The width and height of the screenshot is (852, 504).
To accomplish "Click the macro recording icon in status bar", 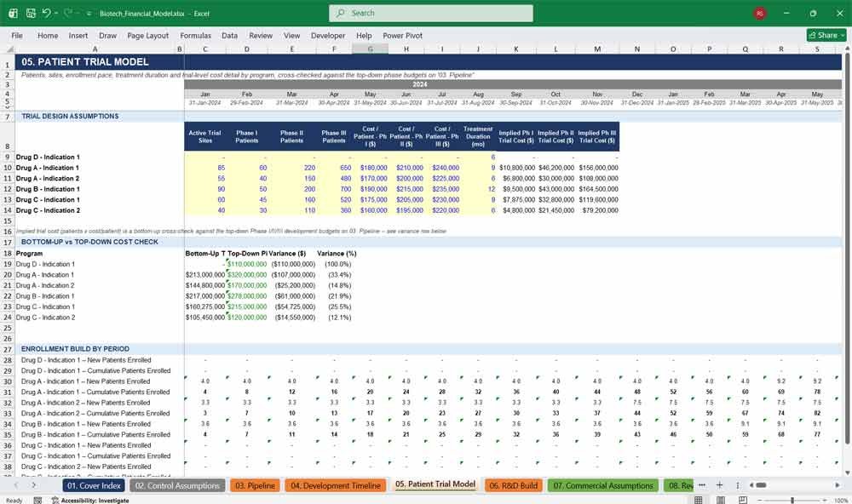I will (37, 501).
